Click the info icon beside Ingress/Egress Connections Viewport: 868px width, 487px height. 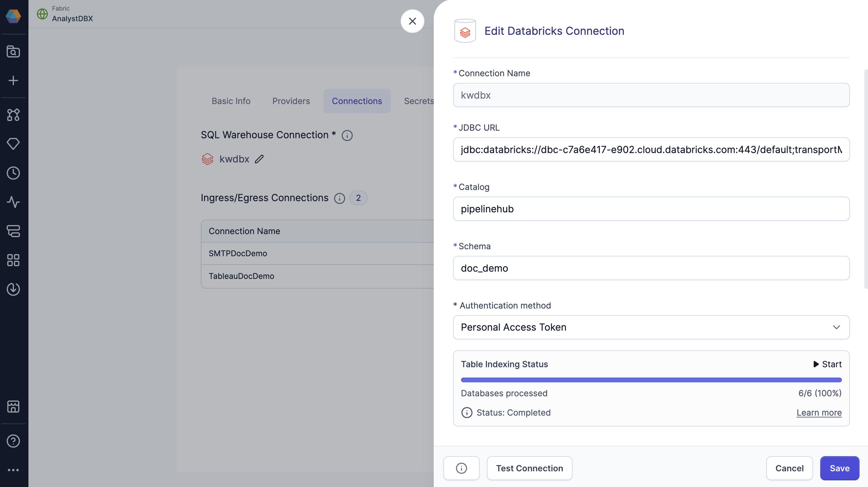click(x=339, y=198)
